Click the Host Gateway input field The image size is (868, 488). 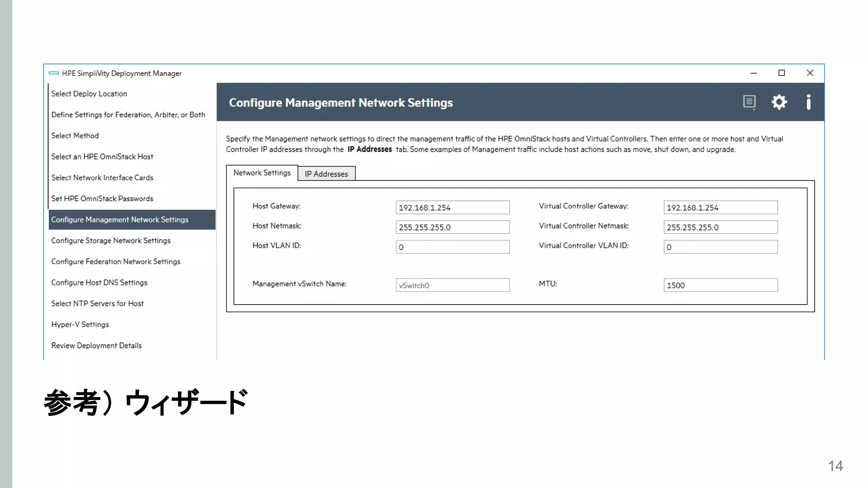(x=452, y=208)
